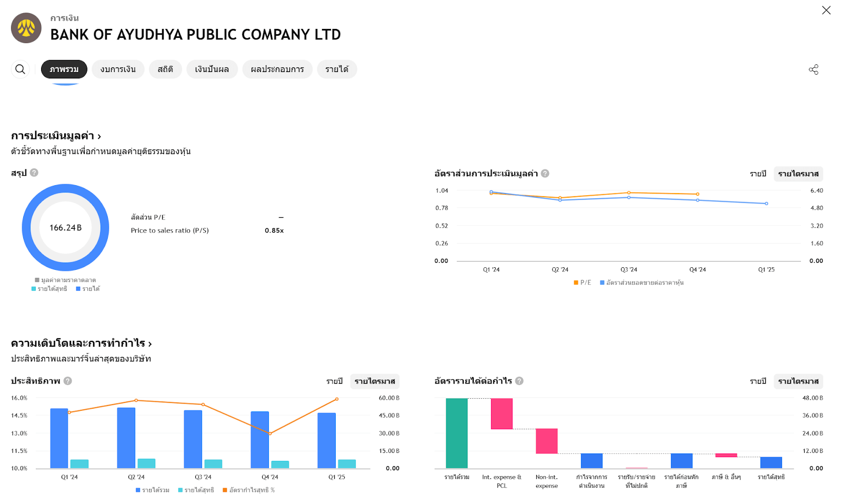Click รายได้ legend under donut chart
Viewport: 842px width, 504px height.
point(88,288)
